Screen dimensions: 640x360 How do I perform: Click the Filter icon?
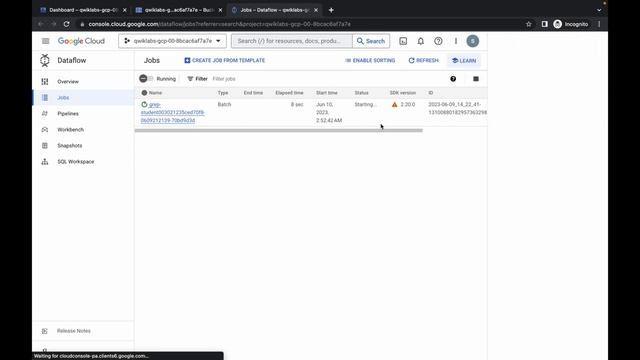(190, 79)
